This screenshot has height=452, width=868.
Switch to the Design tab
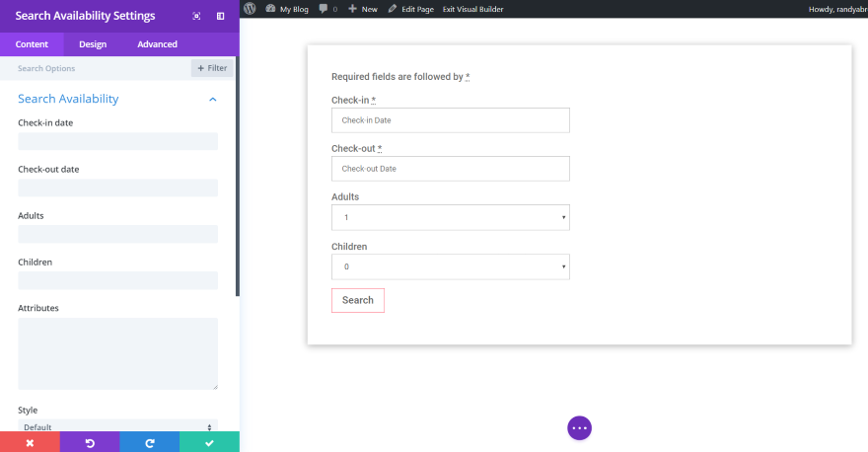93,44
